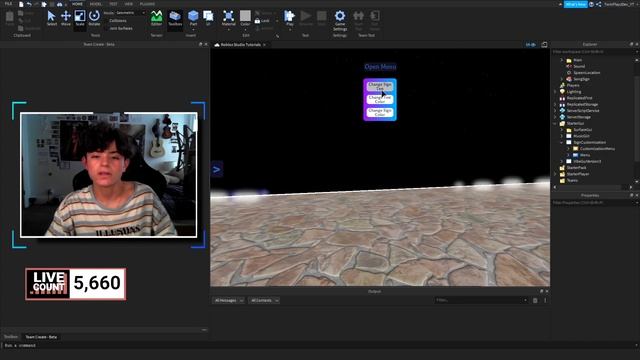Open the Terrain Editor
This screenshot has height=360, width=640.
(156, 18)
